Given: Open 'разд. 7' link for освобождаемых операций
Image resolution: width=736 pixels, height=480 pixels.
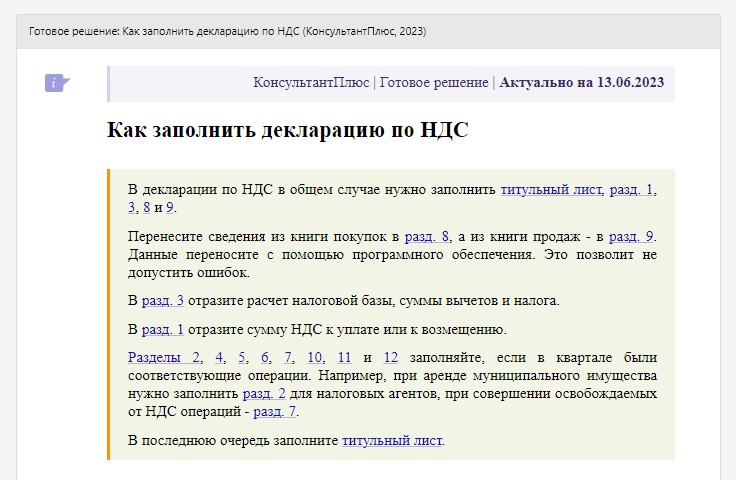Looking at the screenshot, I should (275, 411).
